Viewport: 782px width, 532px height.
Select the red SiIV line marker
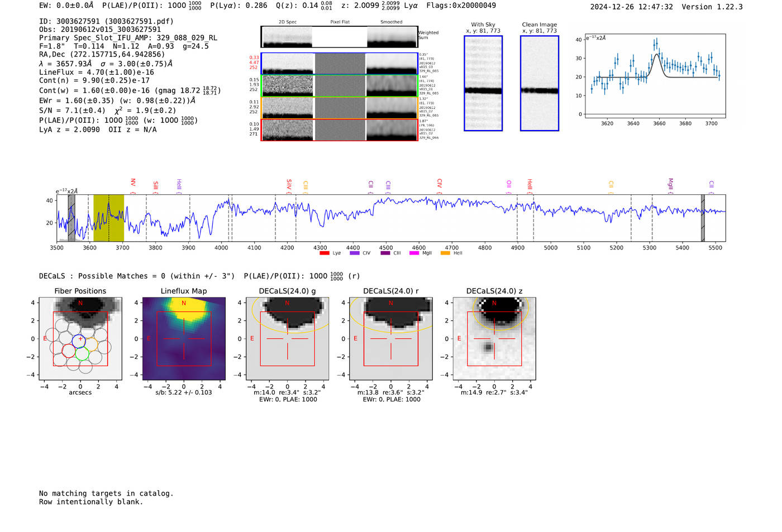pos(289,186)
